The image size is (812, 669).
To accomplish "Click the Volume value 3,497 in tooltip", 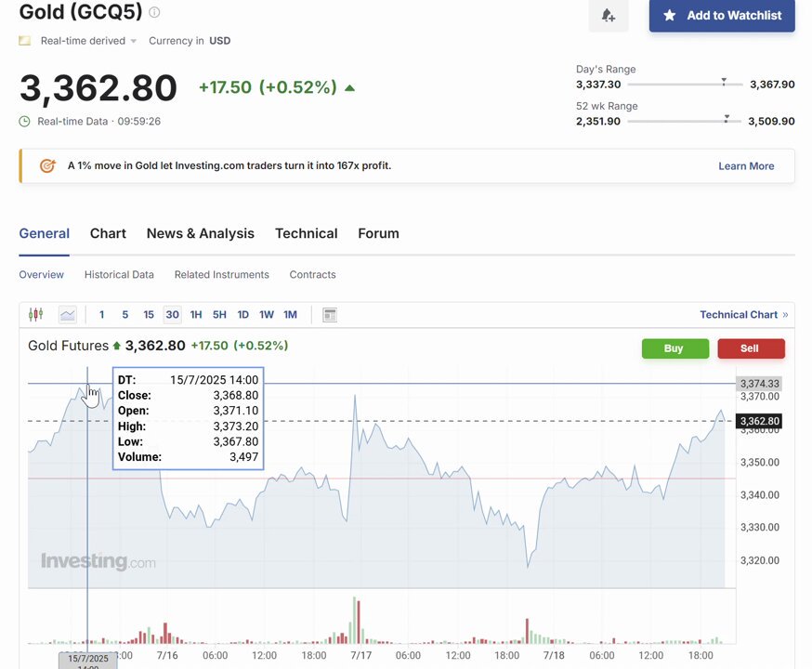I will 244,457.
